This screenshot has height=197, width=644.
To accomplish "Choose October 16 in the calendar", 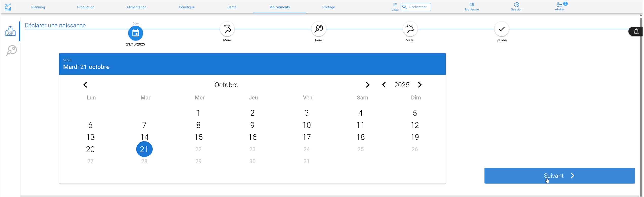I will [253, 137].
